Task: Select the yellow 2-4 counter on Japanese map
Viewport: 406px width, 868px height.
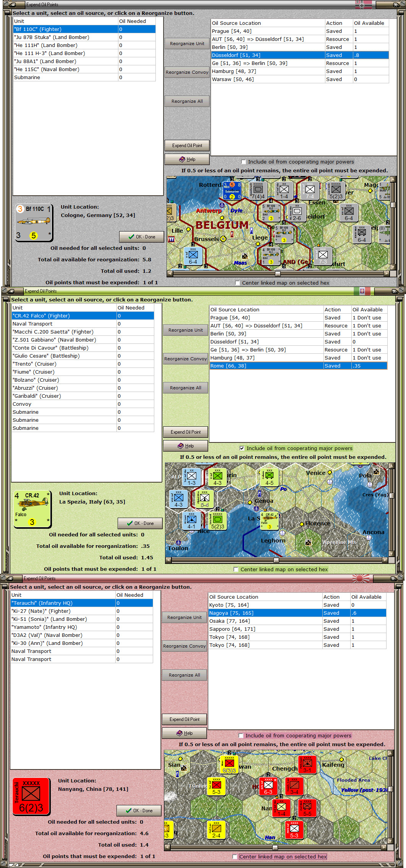Action: 216,830
